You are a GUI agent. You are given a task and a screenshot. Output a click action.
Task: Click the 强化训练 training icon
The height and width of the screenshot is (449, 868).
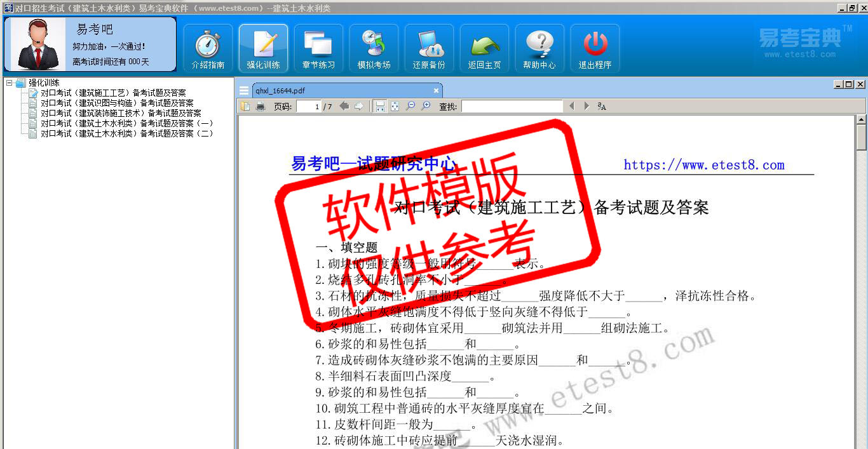click(263, 48)
